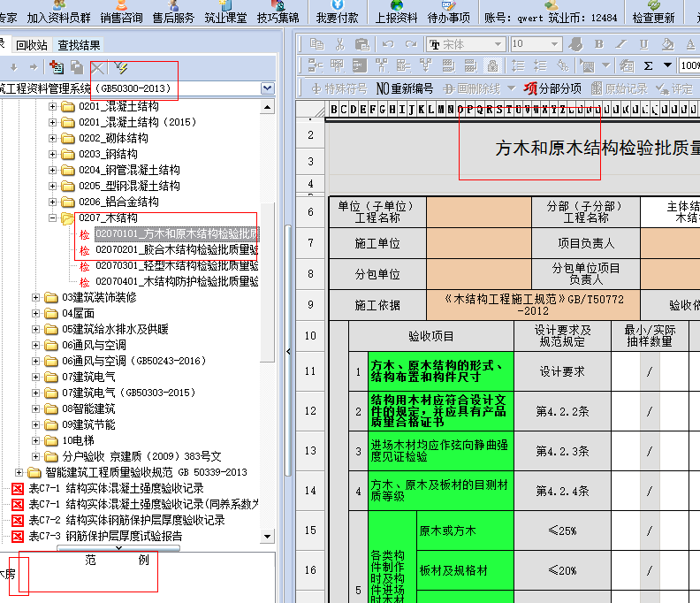Expand the 03建筑装饰装修 tree node
Screen dimensions: 700x603
(x=36, y=297)
